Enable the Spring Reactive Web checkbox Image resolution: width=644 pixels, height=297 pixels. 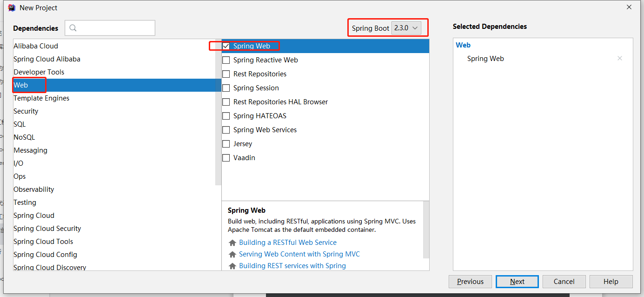pyautogui.click(x=226, y=60)
